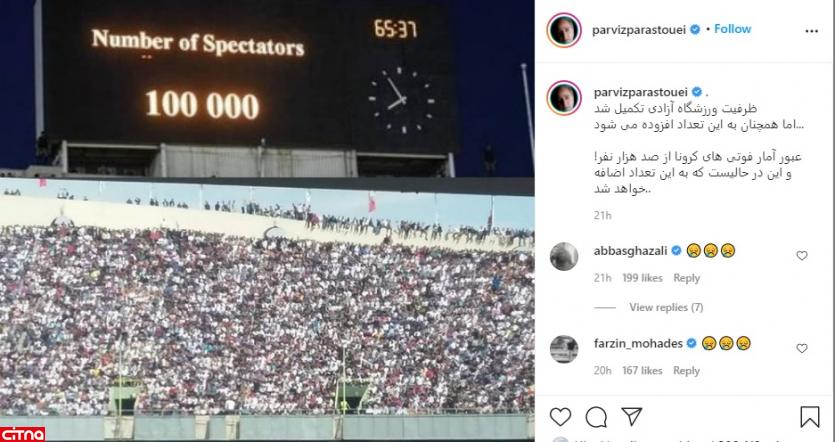Open abbasghazali's profile avatar
The image size is (835, 442).
point(563,256)
